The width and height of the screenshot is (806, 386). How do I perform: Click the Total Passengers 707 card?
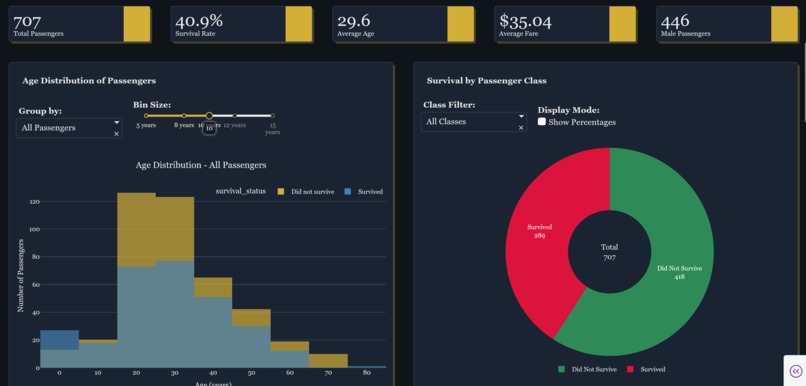click(x=80, y=24)
